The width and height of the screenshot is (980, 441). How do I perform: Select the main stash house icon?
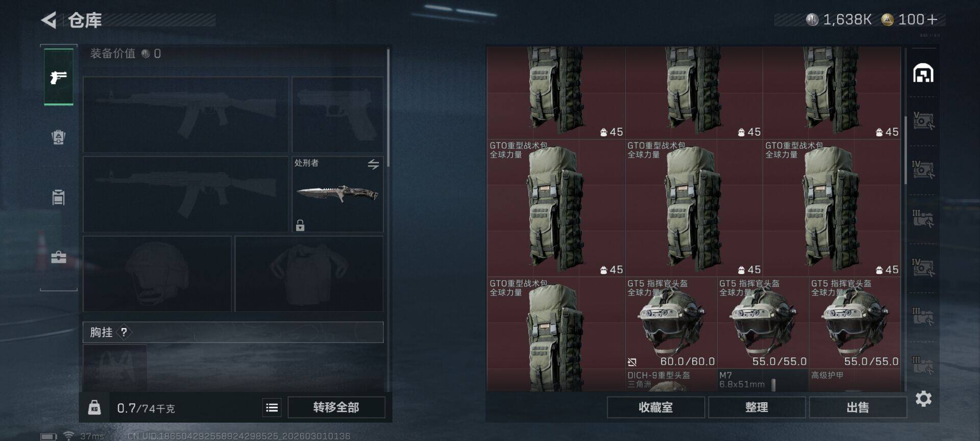coord(923,73)
